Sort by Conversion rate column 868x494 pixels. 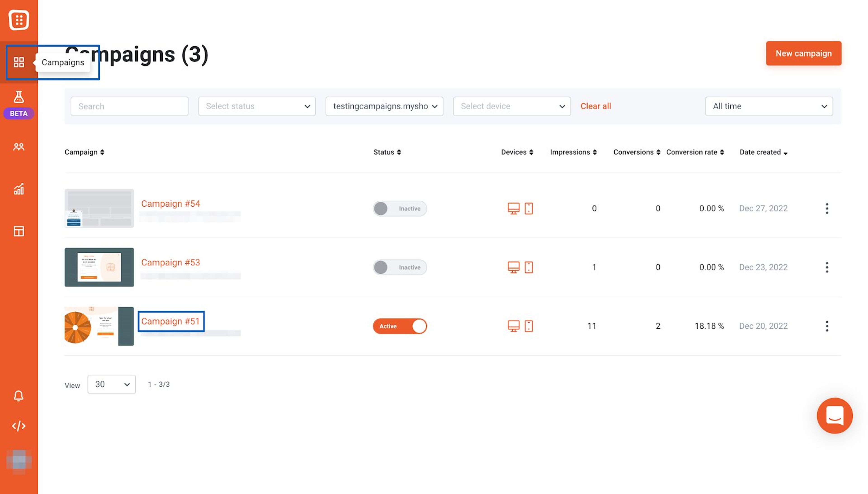(695, 152)
